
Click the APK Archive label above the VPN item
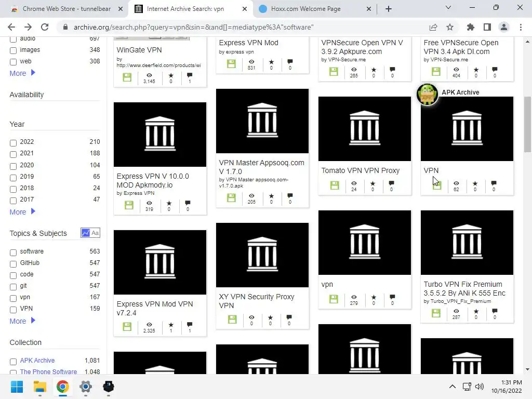click(x=460, y=92)
